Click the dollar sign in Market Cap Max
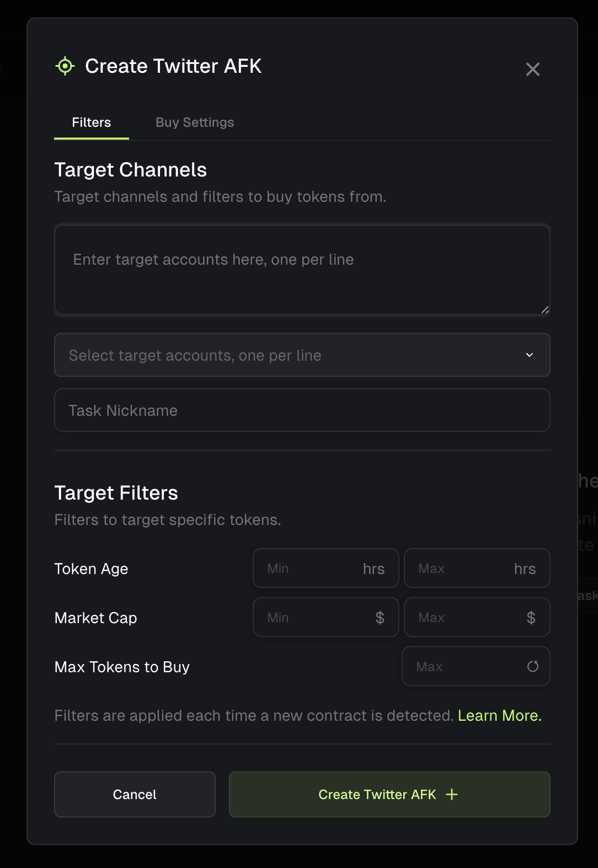The width and height of the screenshot is (598, 868). click(x=531, y=618)
